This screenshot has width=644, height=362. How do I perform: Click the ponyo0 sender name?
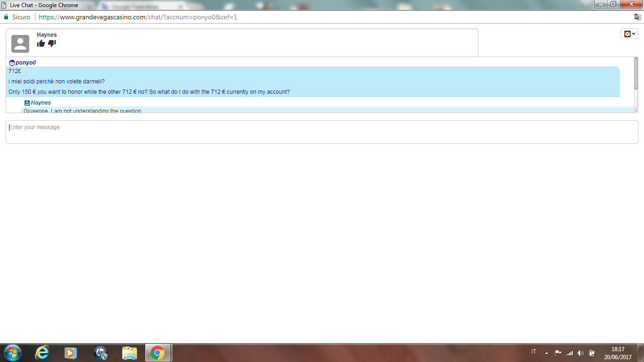pos(25,63)
